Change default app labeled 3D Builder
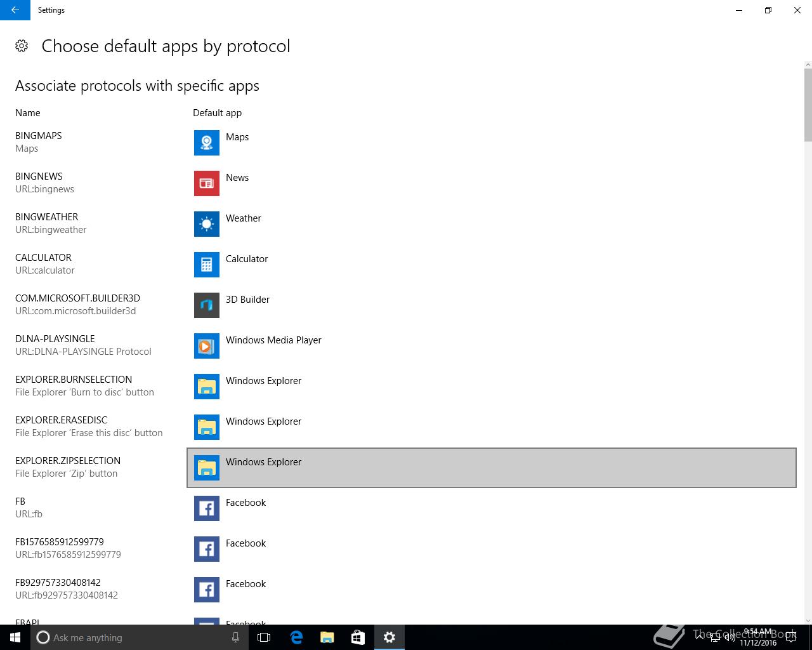This screenshot has height=650, width=812. coord(492,305)
